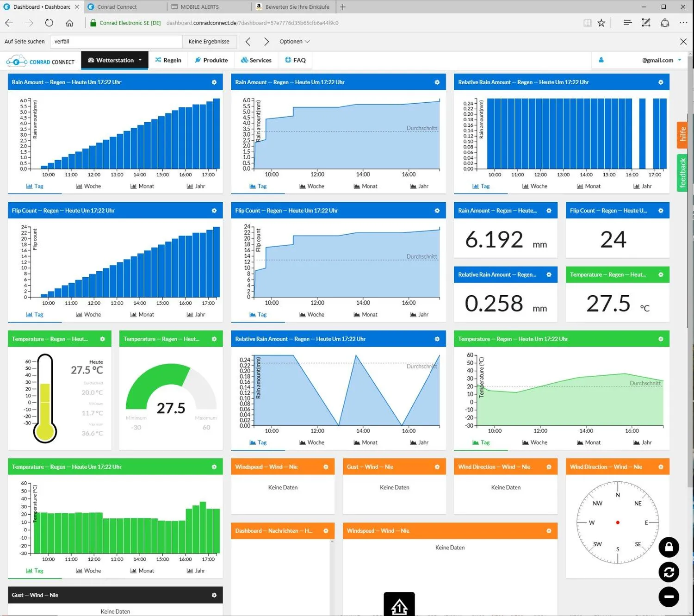Go to browser home page
The width and height of the screenshot is (694, 616).
(69, 23)
